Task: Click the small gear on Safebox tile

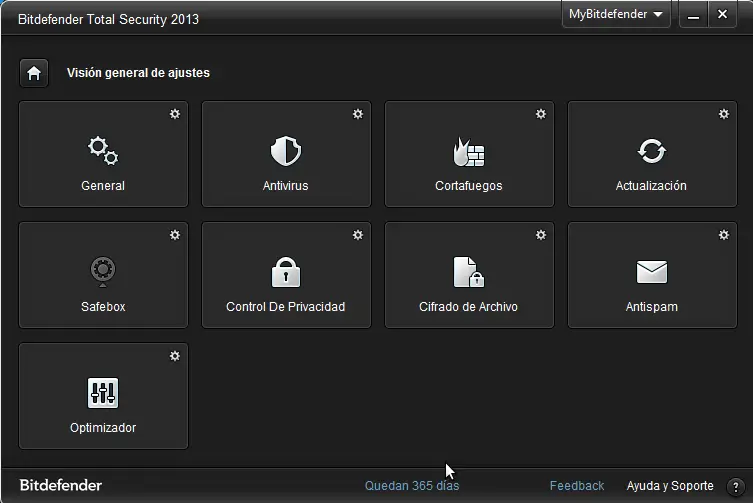Action: pos(175,235)
